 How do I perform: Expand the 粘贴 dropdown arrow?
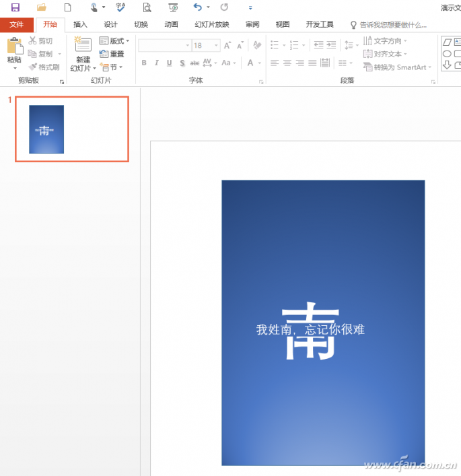pyautogui.click(x=15, y=68)
